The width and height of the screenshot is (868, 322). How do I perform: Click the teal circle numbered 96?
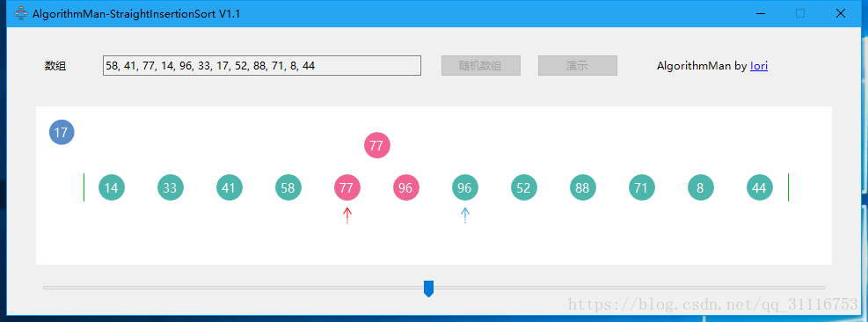[x=465, y=187]
